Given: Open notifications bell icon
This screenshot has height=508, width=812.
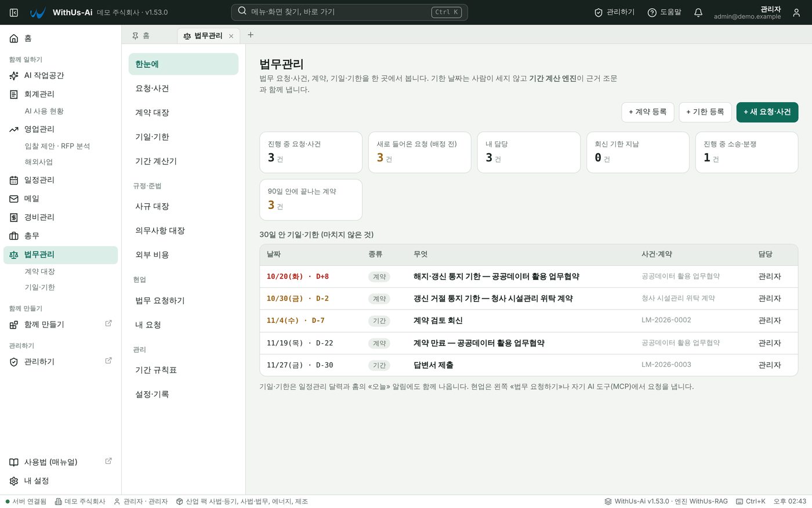Looking at the screenshot, I should tap(698, 12).
